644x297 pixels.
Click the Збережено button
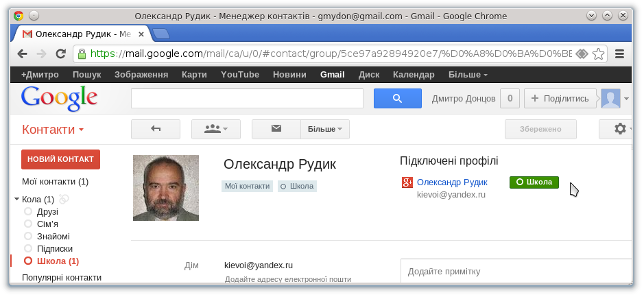[540, 129]
